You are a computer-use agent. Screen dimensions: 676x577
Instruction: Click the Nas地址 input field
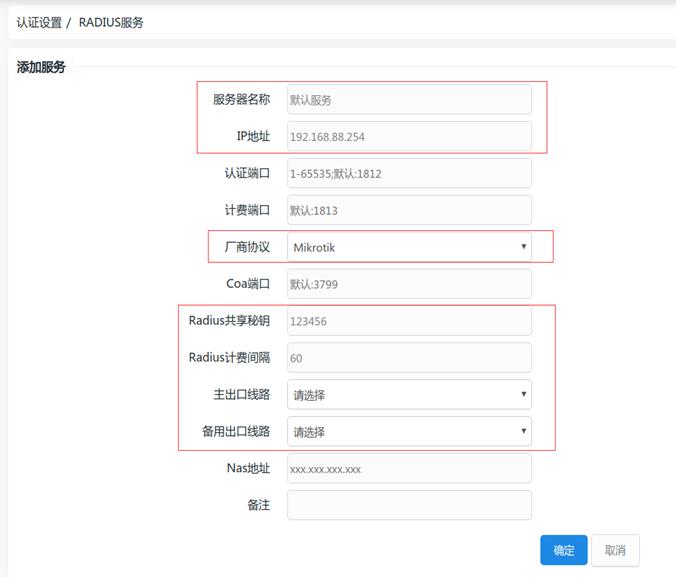(409, 468)
